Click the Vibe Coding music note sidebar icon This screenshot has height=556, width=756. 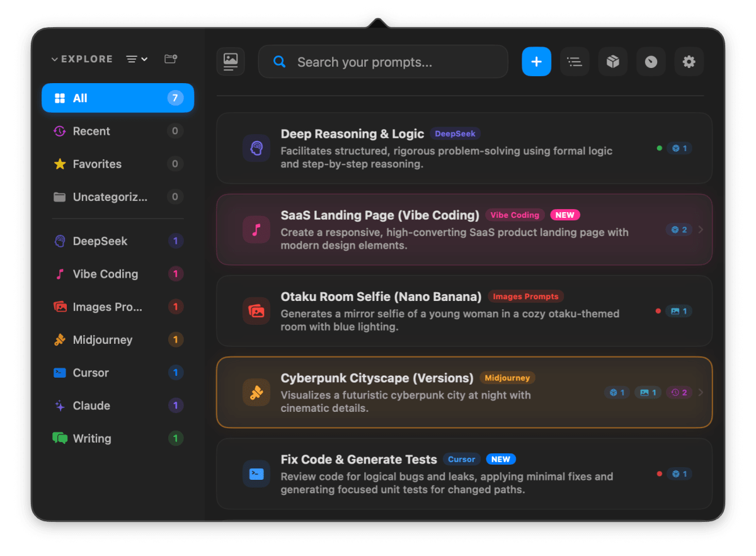pos(60,274)
